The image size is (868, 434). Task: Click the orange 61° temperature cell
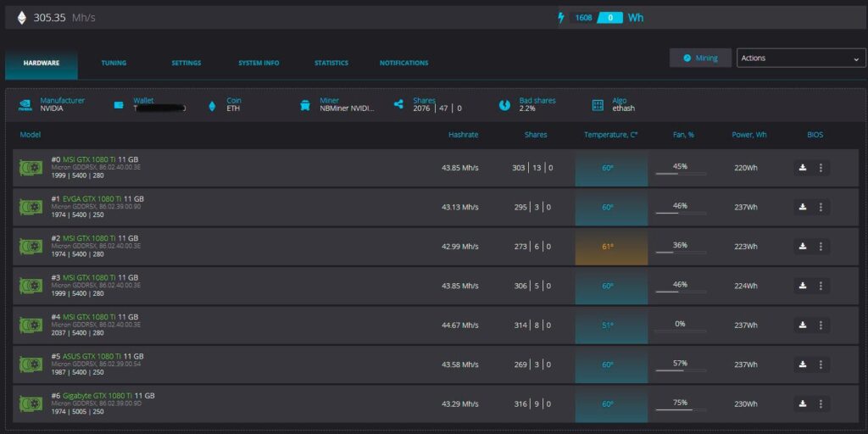(611, 247)
